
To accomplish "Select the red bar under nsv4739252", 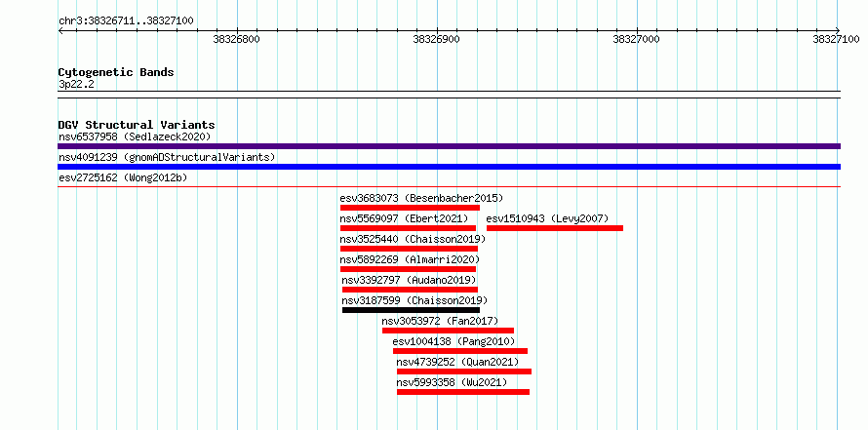I will tap(464, 371).
